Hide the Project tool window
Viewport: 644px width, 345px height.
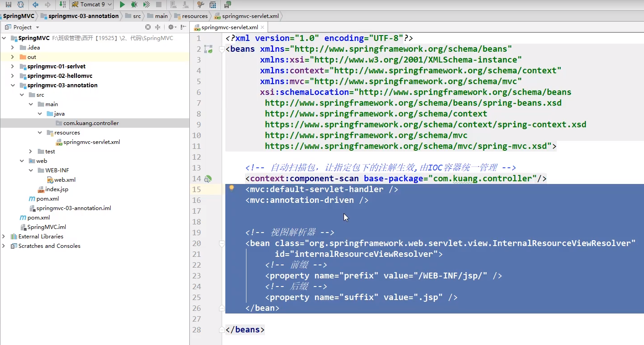[183, 27]
